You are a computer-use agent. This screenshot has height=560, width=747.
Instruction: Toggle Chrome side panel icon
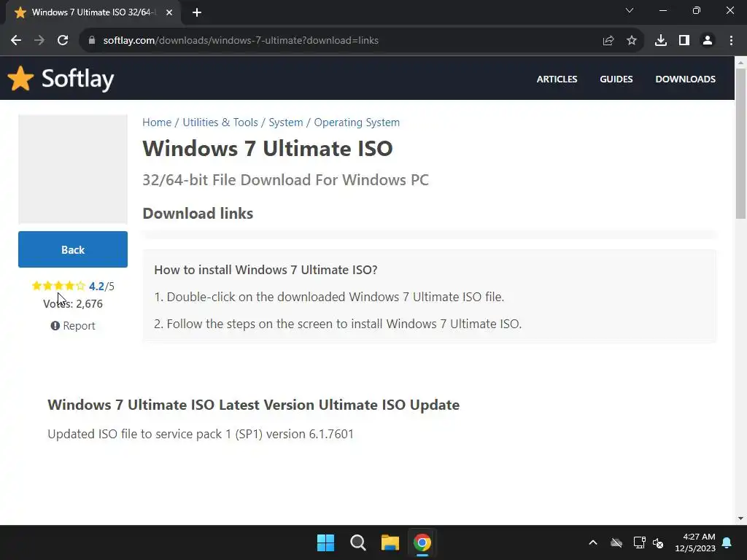[684, 41]
